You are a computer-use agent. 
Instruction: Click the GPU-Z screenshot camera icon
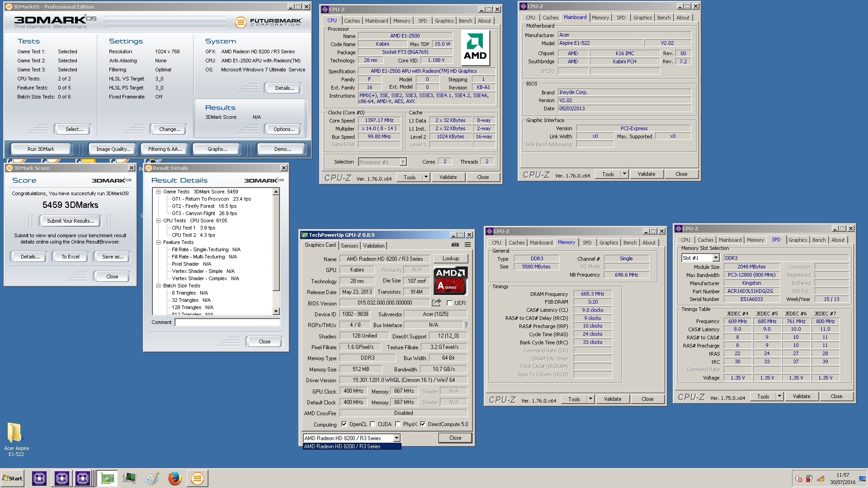[455, 245]
